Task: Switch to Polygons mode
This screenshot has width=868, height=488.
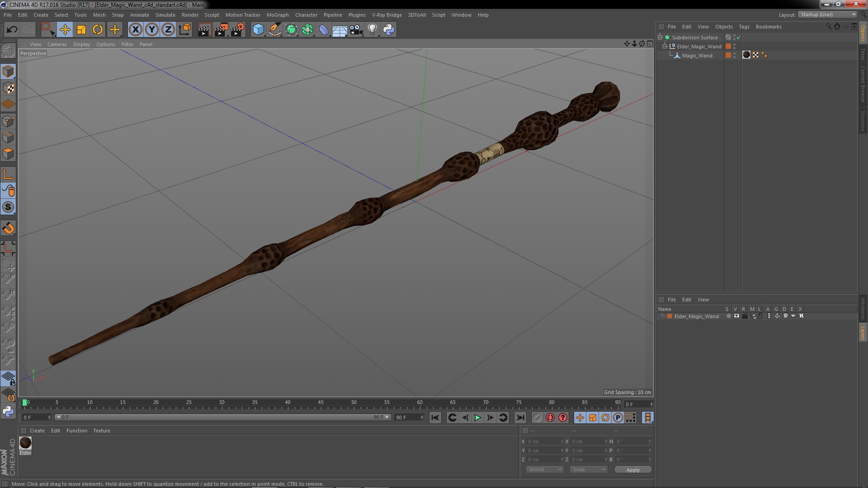Action: click(8, 154)
